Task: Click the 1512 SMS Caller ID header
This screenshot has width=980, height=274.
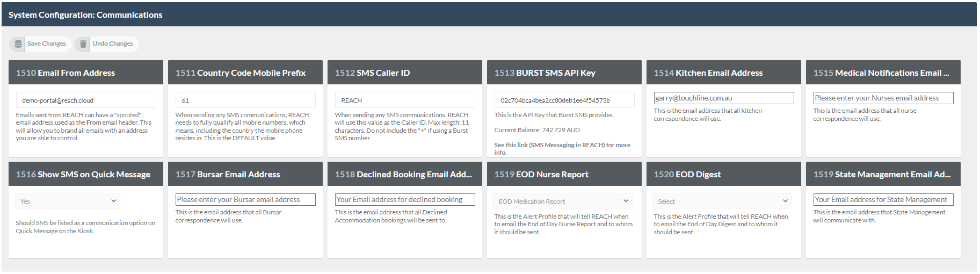Action: 405,73
